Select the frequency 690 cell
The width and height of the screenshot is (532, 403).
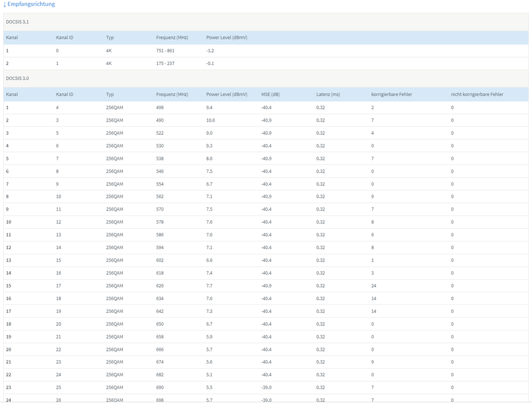pos(160,388)
